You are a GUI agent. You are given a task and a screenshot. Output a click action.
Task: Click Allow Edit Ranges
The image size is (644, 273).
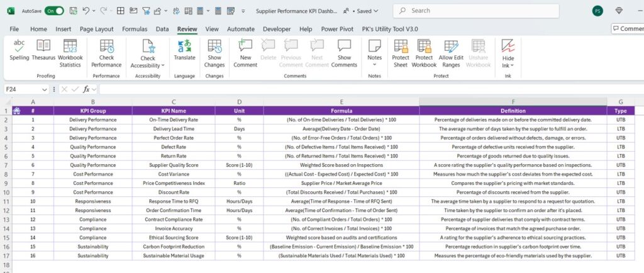pos(451,53)
